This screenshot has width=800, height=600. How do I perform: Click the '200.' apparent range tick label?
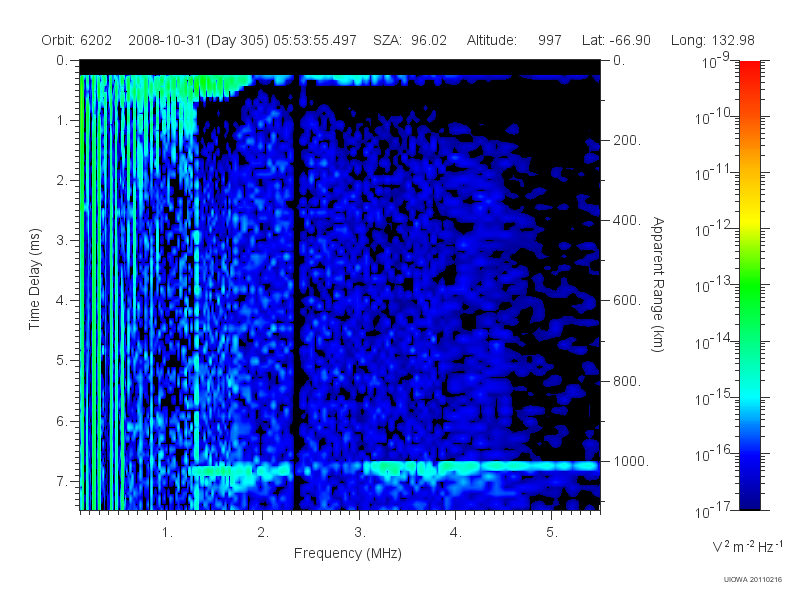click(x=627, y=140)
